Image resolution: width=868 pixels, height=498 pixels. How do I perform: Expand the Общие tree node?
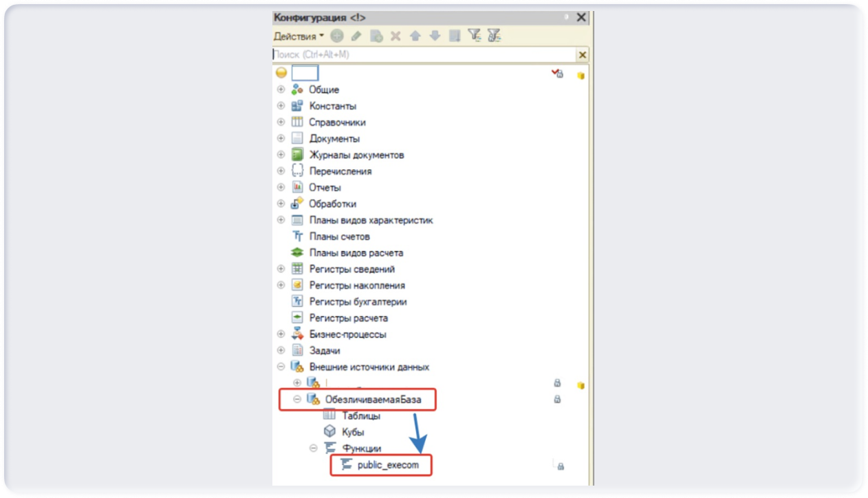point(281,89)
